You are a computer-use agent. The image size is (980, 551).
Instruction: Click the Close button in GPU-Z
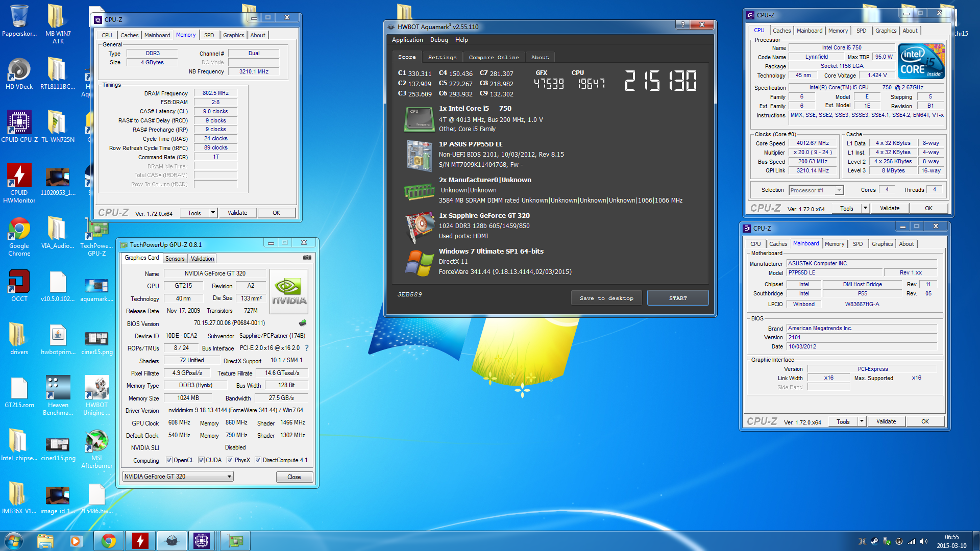tap(294, 477)
